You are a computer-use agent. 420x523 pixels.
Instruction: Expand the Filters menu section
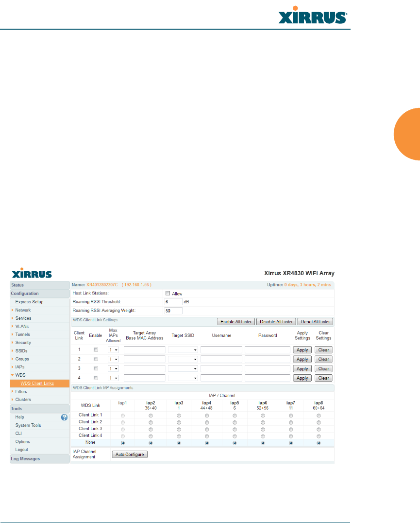click(21, 392)
